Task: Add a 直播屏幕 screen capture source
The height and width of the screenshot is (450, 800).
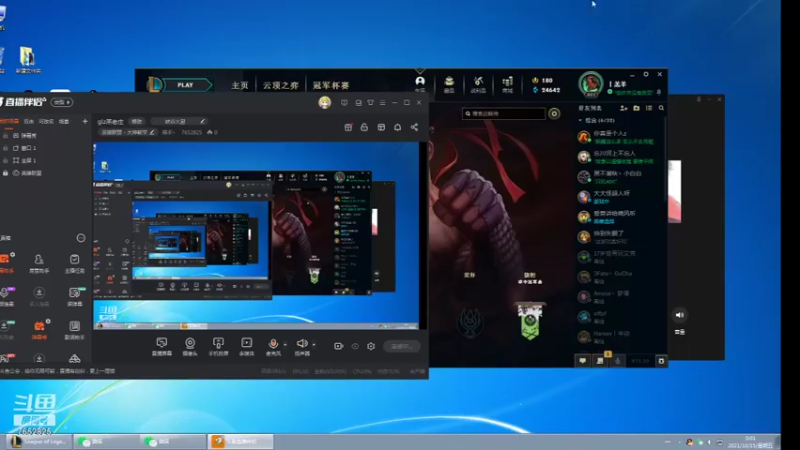Action: coord(162,346)
